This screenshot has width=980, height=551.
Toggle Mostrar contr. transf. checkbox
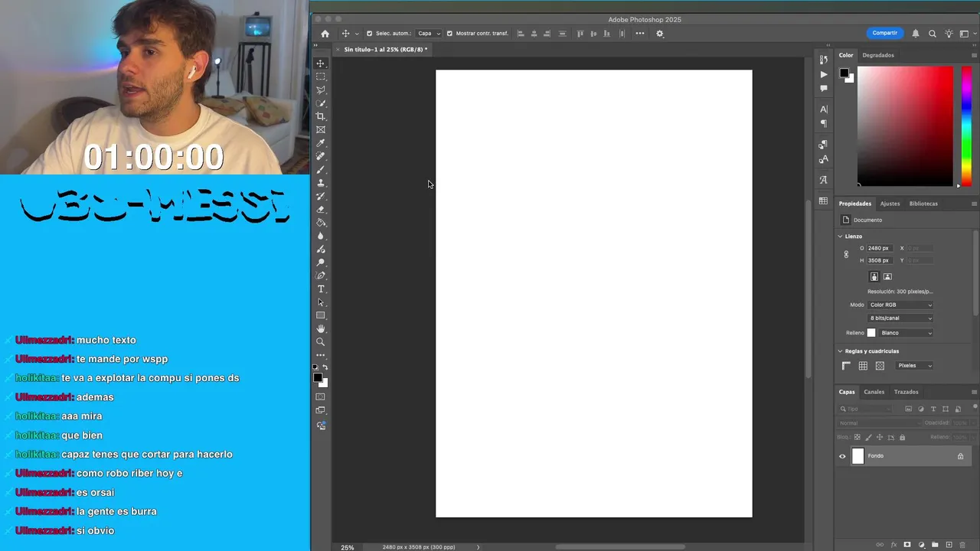point(449,34)
